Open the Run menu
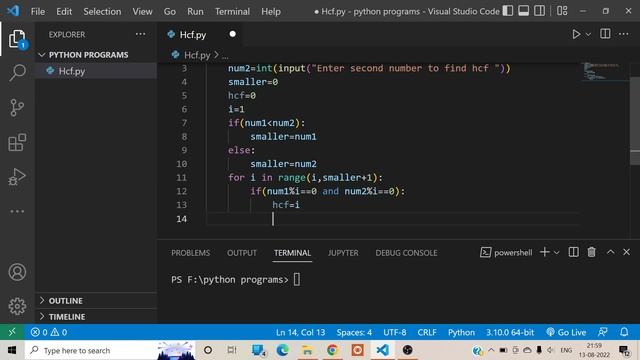Image resolution: width=640 pixels, height=360 pixels. tap(196, 11)
